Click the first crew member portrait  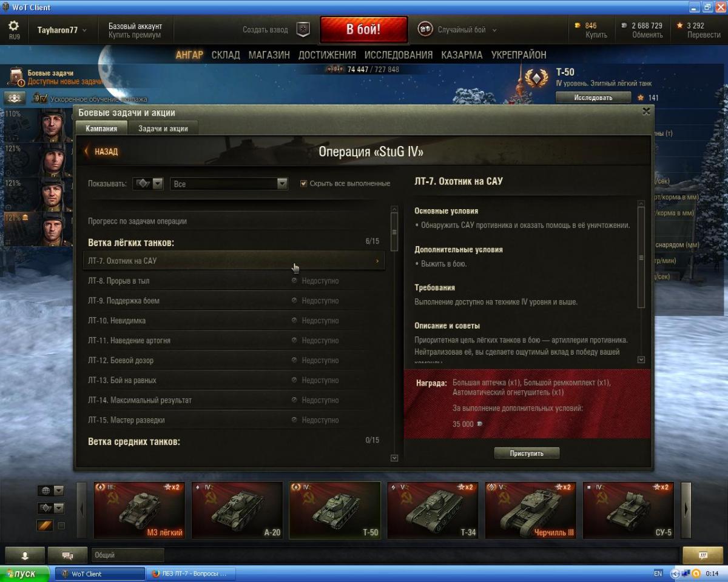pos(54,125)
